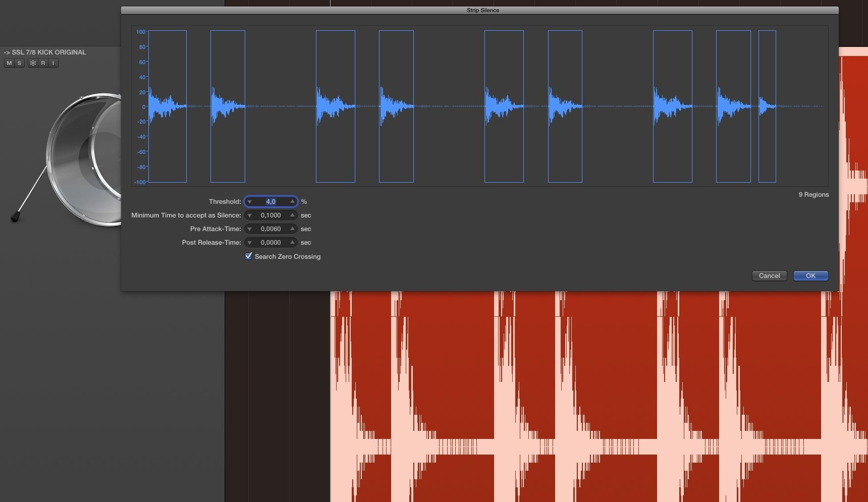The height and width of the screenshot is (502, 868).
Task: Uncheck the Search Zero Crossing checkbox
Action: tap(248, 256)
